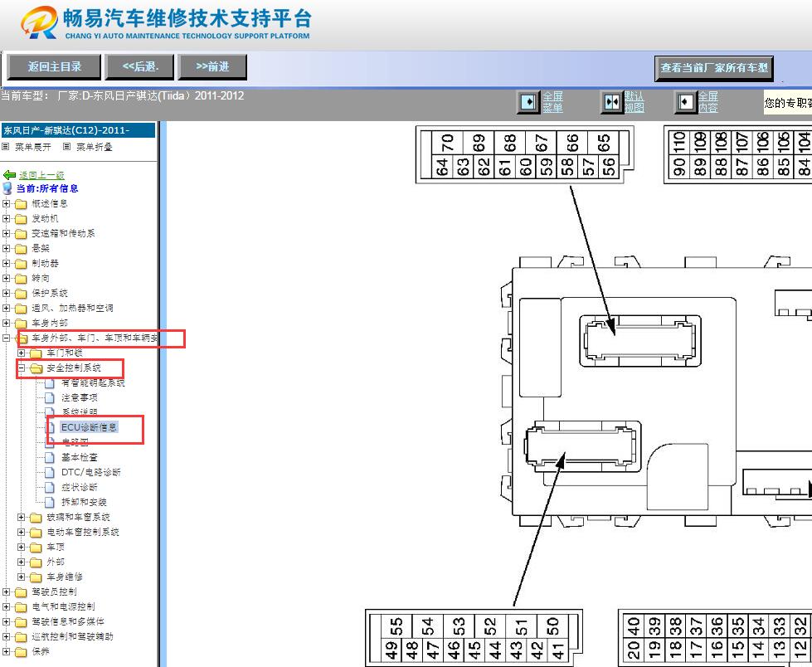
Task: Collapse the 安全控制系统 folder node
Action: point(22,368)
